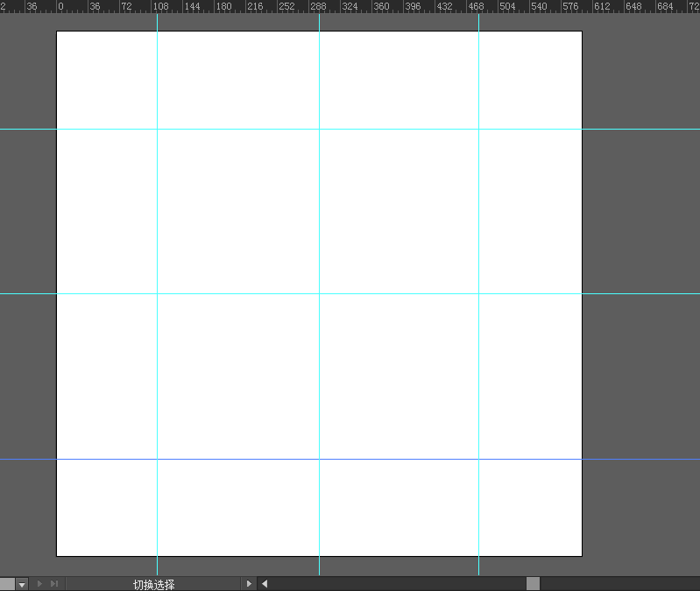700x591 pixels.
Task: Click the horizontal scrollbar left arrow
Action: (x=265, y=583)
